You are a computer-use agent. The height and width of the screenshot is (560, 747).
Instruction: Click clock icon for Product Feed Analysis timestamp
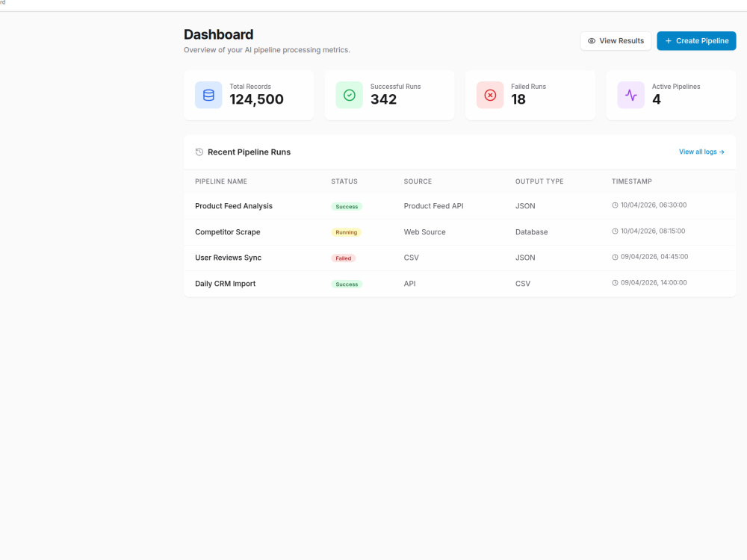[615, 205]
